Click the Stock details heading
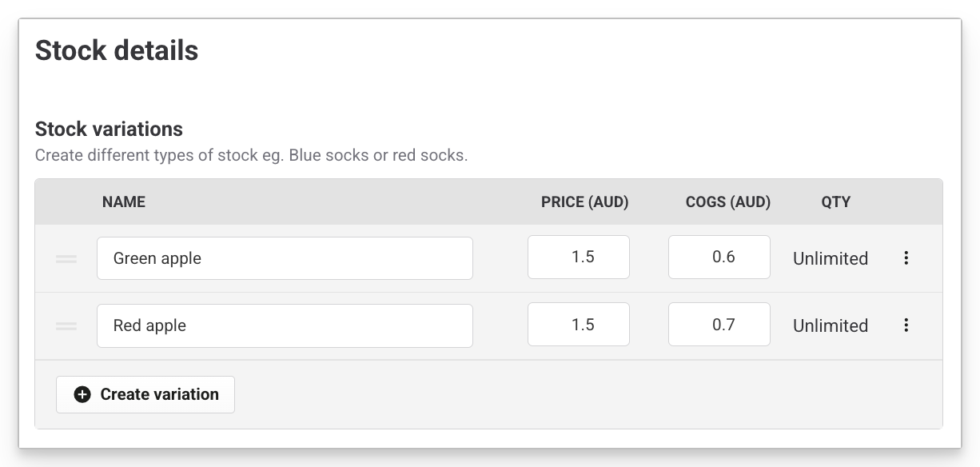The image size is (980, 467). pos(117,50)
